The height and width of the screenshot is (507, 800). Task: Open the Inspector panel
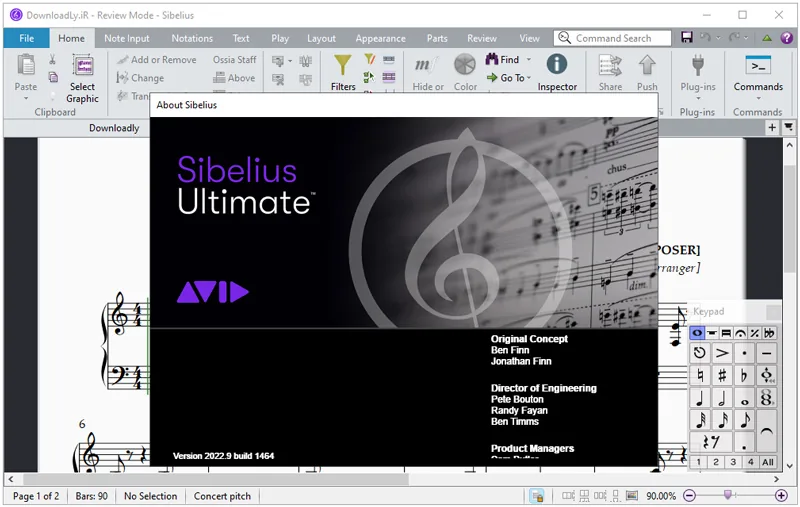tap(557, 72)
